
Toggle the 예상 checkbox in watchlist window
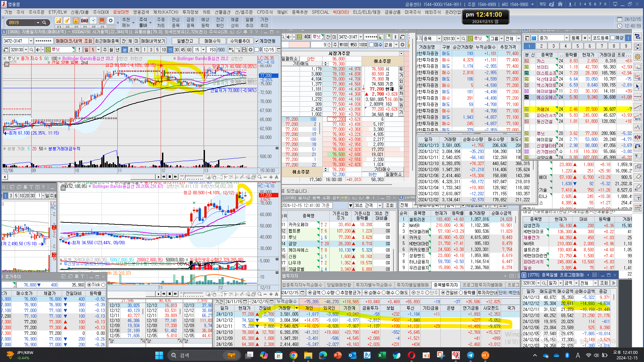click(612, 38)
